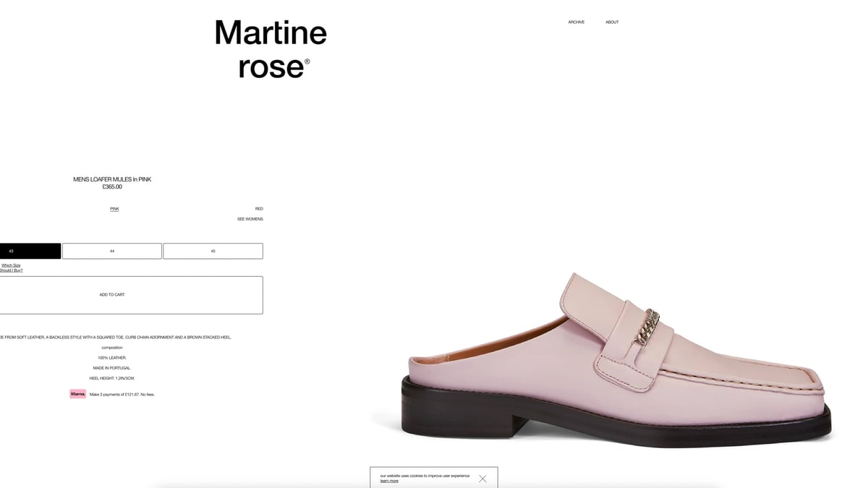Screen dimensions: 868x488
Task: Open the ABOUT menu item
Action: point(612,22)
